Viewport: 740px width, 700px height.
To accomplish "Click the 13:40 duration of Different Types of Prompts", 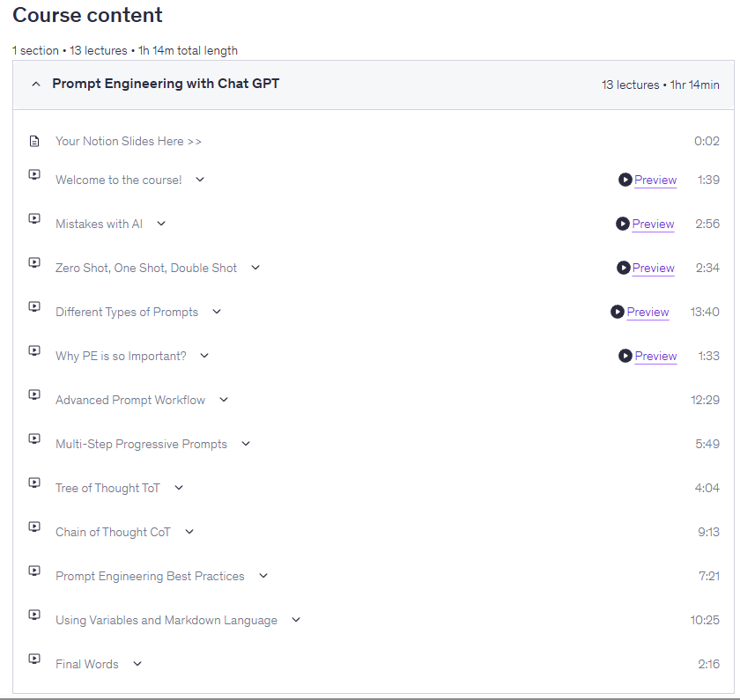I will pos(705,312).
